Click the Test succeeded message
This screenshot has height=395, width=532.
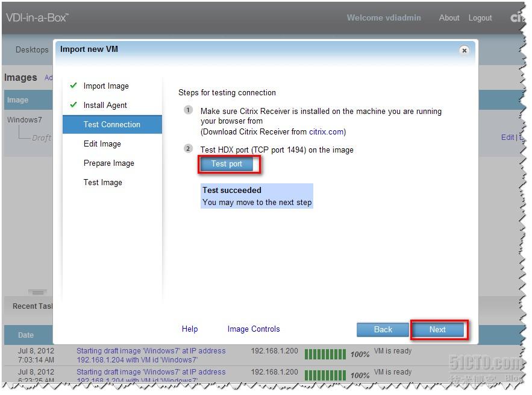(257, 196)
